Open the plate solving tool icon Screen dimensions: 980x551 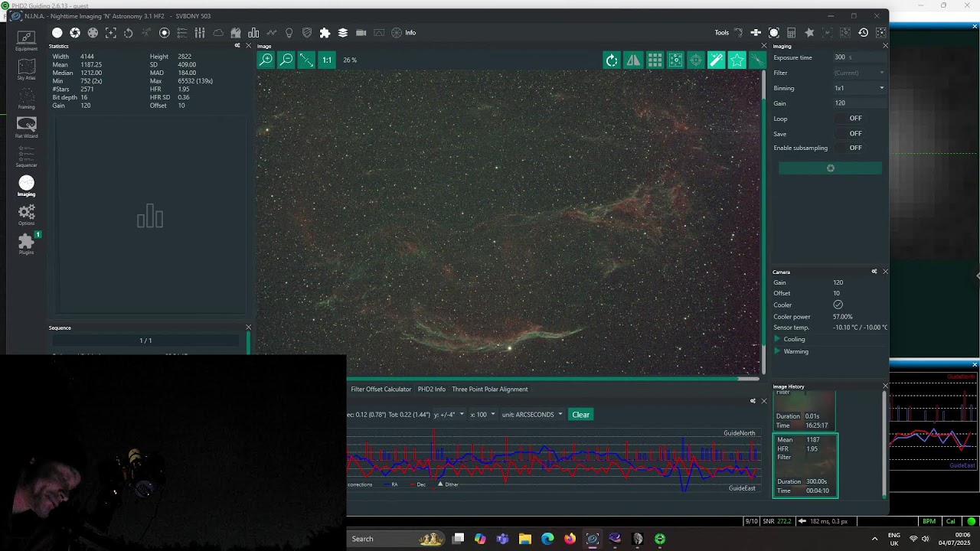click(x=774, y=33)
